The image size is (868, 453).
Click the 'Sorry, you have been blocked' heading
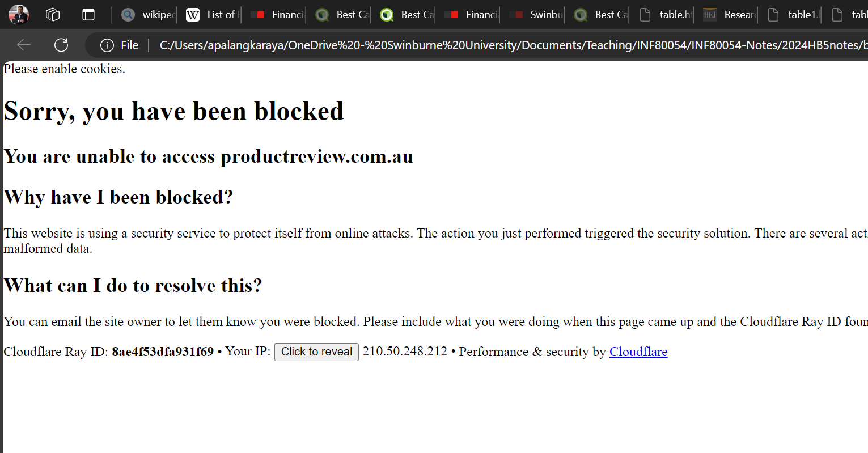click(173, 112)
